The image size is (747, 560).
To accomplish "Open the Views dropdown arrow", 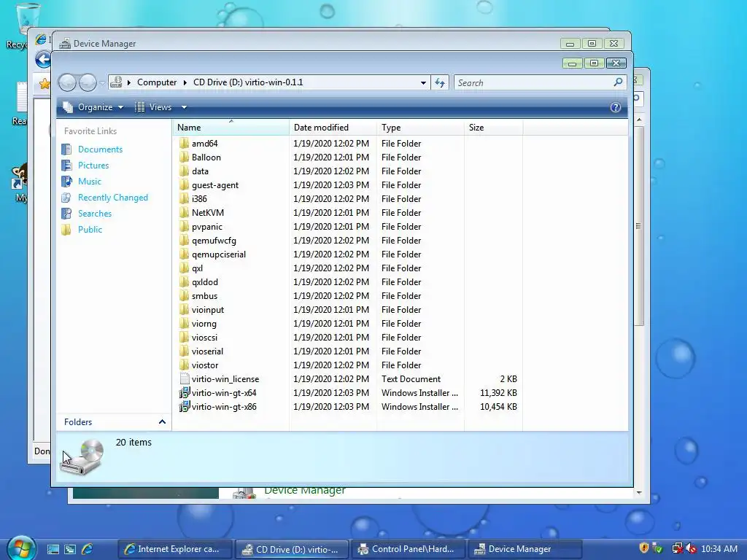I will [x=184, y=107].
